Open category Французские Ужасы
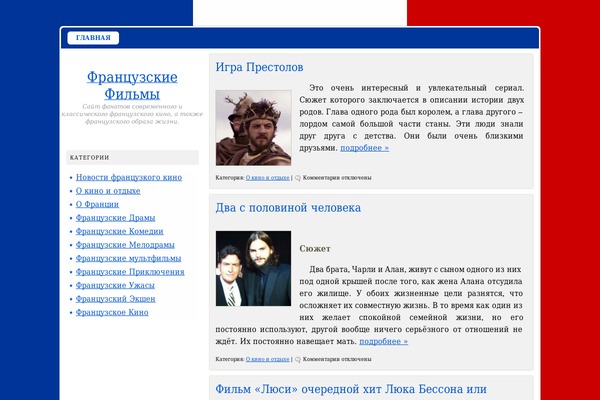This screenshot has width=600, height=400. 115,285
